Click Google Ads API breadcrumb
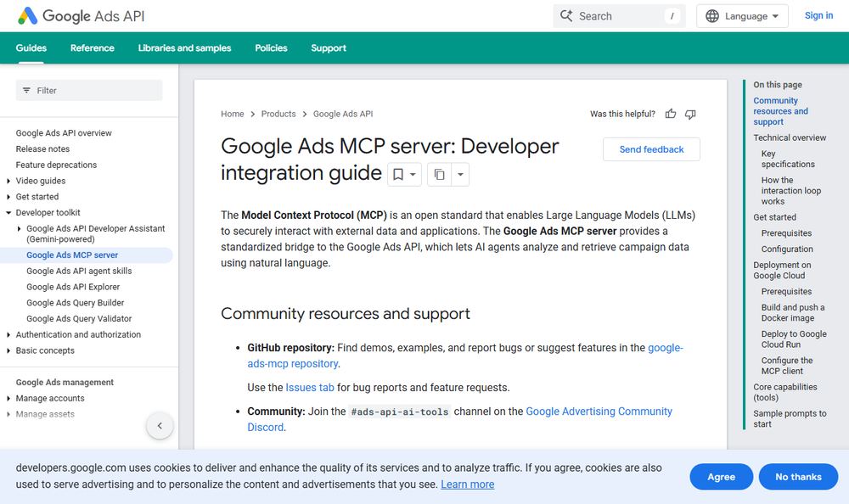Viewport: 849px width, 504px height. pyautogui.click(x=343, y=114)
